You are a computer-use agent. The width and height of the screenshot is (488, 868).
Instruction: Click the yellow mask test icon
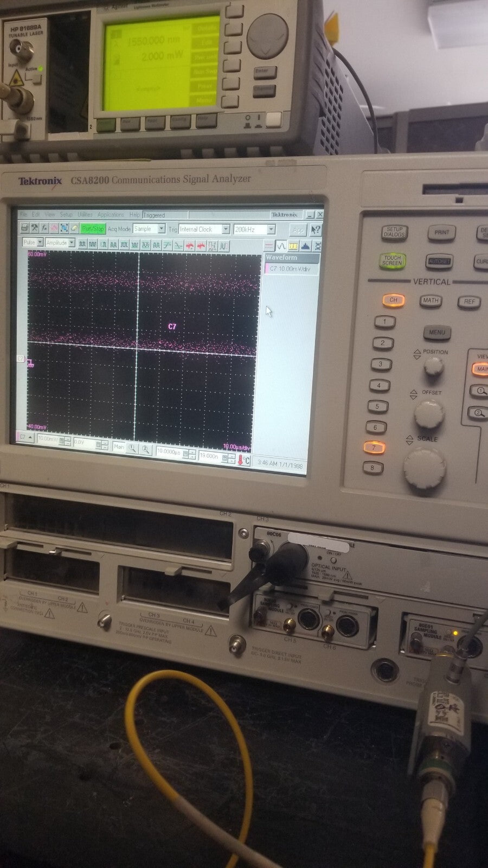293,246
